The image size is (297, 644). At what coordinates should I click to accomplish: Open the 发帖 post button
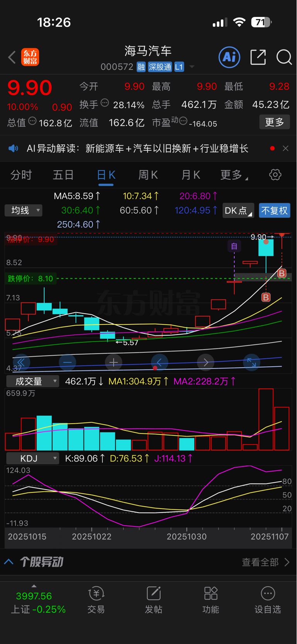click(153, 600)
